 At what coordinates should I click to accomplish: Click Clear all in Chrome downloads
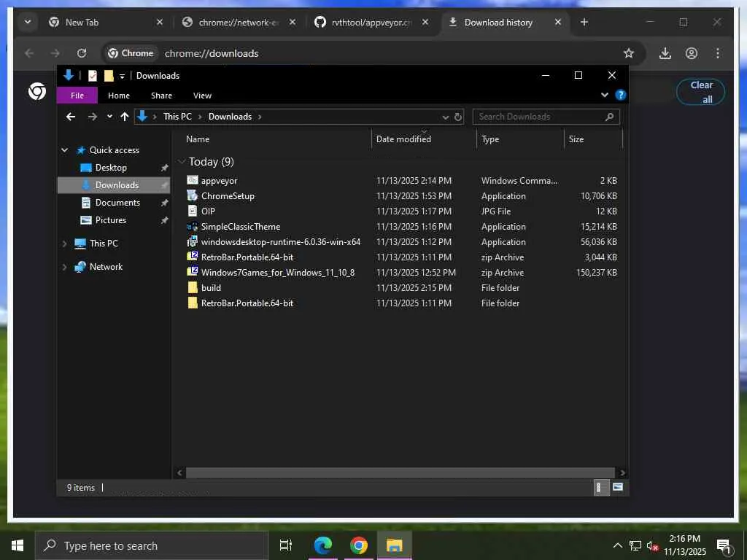701,92
